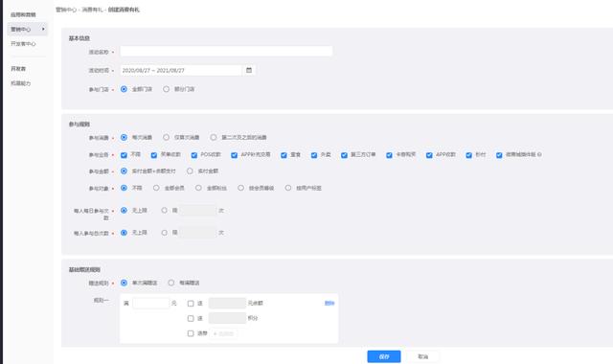Uncheck the checkbox between APP收款 and 微商城
The height and width of the screenshot is (364, 613).
click(468, 155)
